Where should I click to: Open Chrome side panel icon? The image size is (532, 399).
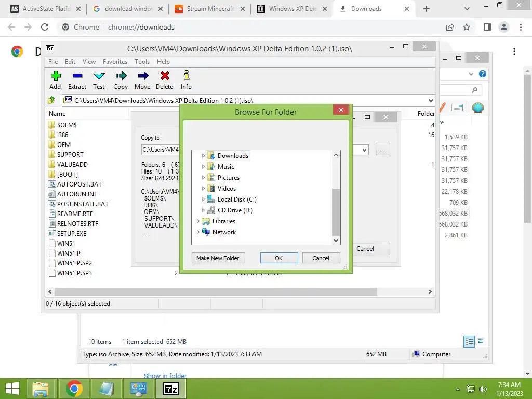(487, 27)
